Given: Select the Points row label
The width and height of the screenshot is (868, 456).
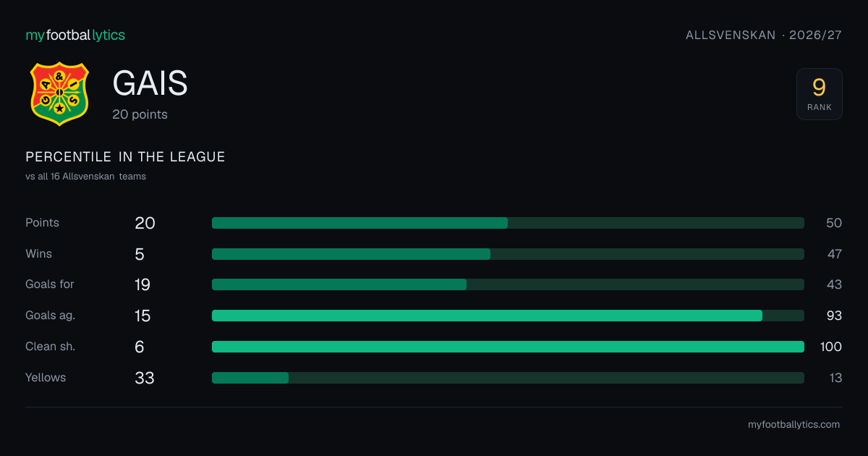Looking at the screenshot, I should click(x=42, y=223).
